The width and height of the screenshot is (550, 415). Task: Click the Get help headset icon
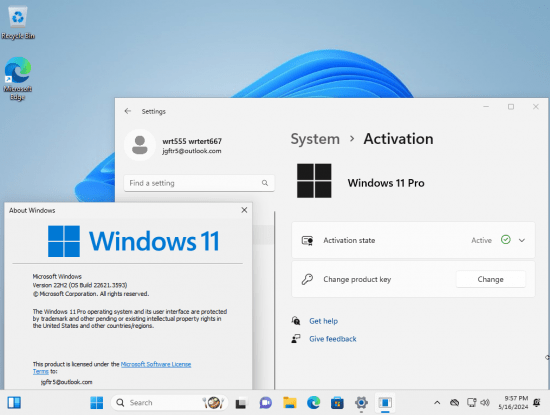pos(296,321)
